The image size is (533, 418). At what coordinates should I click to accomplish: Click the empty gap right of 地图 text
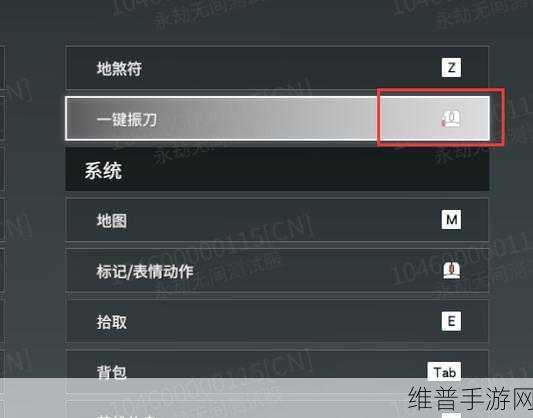284,221
